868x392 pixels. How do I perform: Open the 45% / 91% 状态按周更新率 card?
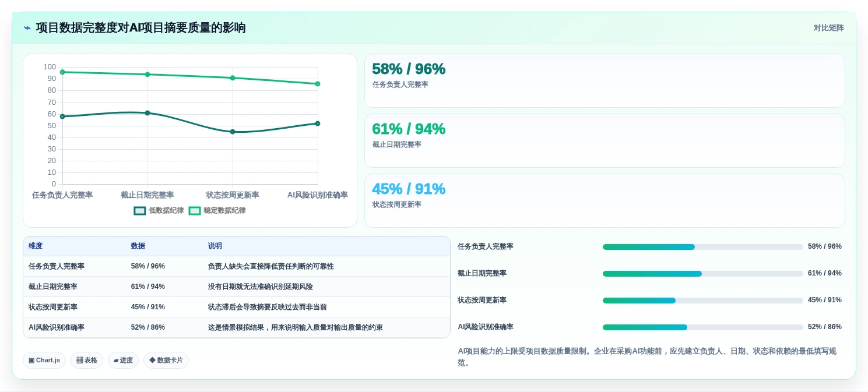point(605,201)
